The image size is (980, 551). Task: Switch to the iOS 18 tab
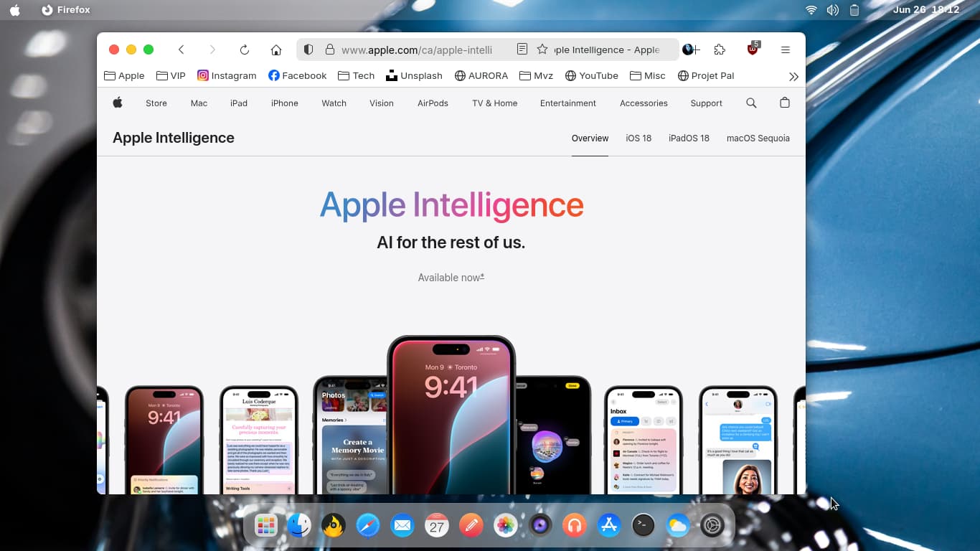click(639, 138)
